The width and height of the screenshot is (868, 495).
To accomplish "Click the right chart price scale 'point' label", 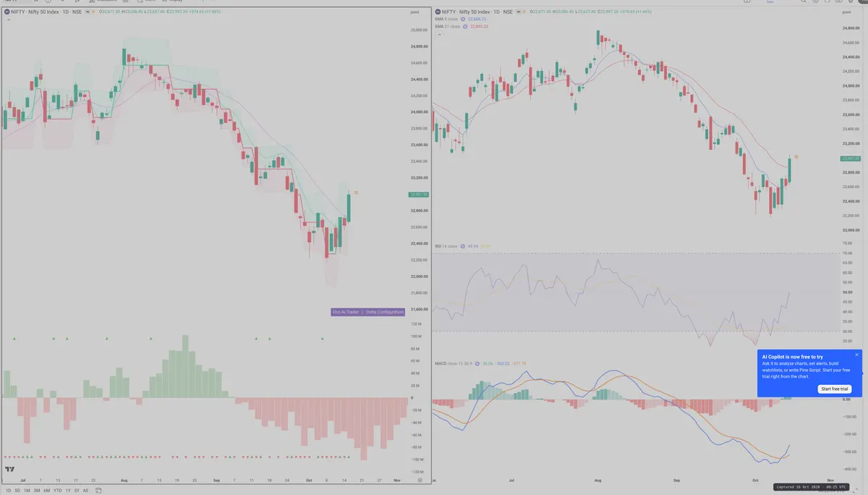I will coord(848,12).
